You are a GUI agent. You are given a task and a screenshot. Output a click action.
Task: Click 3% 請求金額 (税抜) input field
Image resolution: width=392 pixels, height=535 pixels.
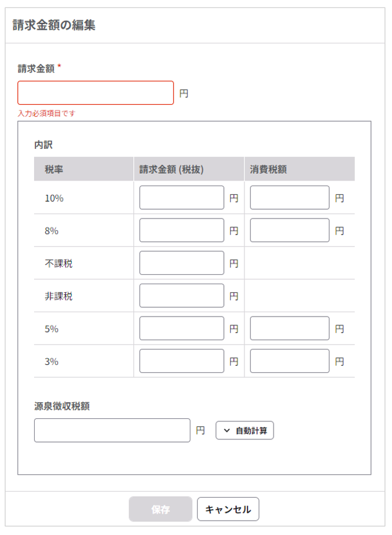181,361
